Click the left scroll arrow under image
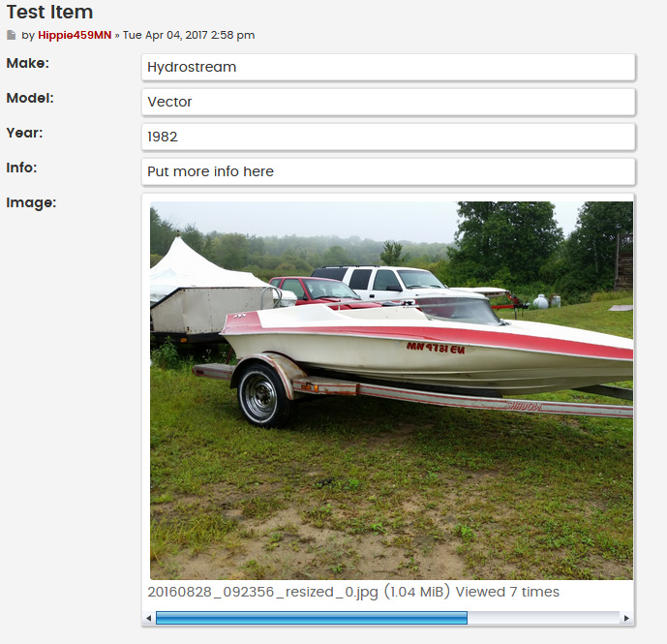 click(x=148, y=618)
